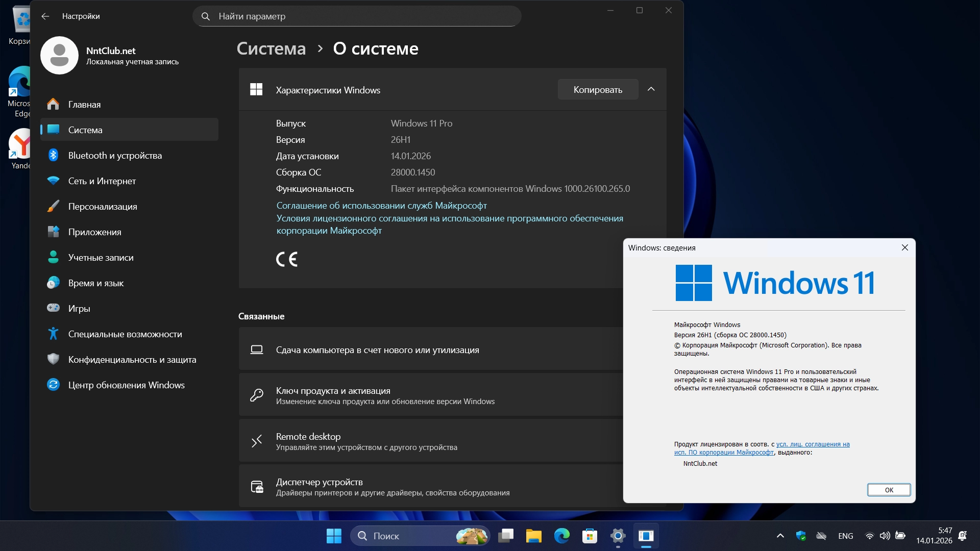The width and height of the screenshot is (980, 551).
Task: Open Игры settings category
Action: click(79, 309)
